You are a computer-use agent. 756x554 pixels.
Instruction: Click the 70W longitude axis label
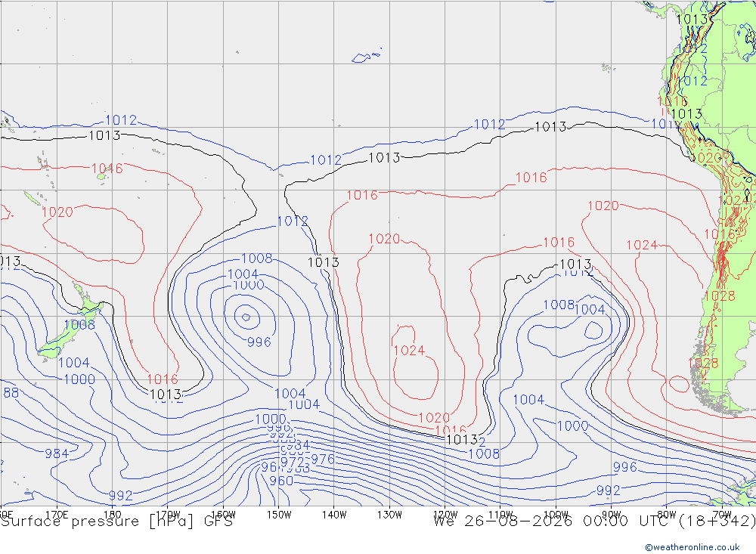coord(722,515)
